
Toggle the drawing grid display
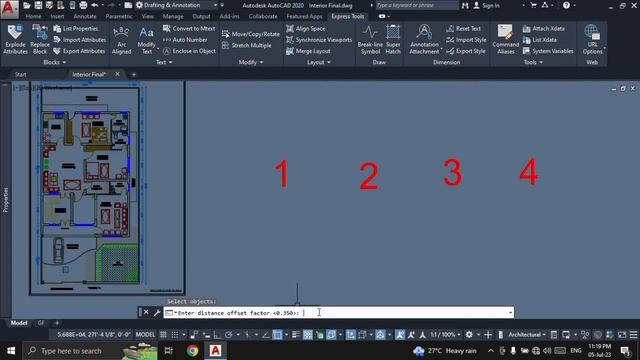(163, 335)
